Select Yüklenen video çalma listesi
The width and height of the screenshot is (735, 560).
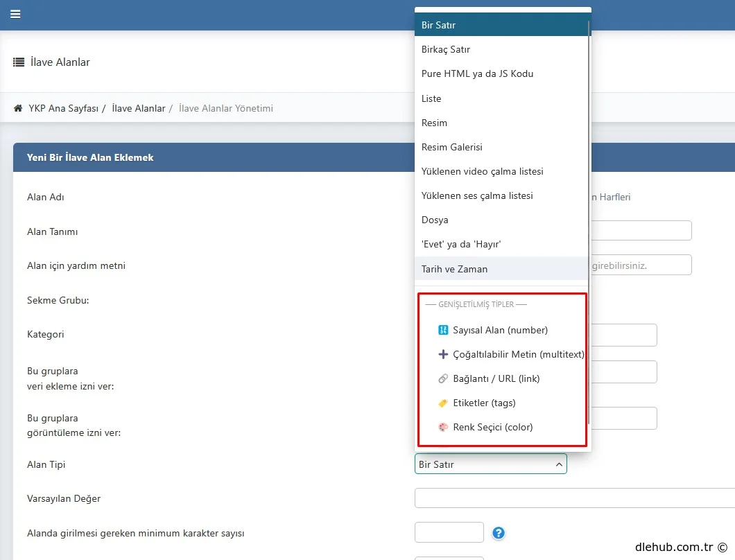482,172
